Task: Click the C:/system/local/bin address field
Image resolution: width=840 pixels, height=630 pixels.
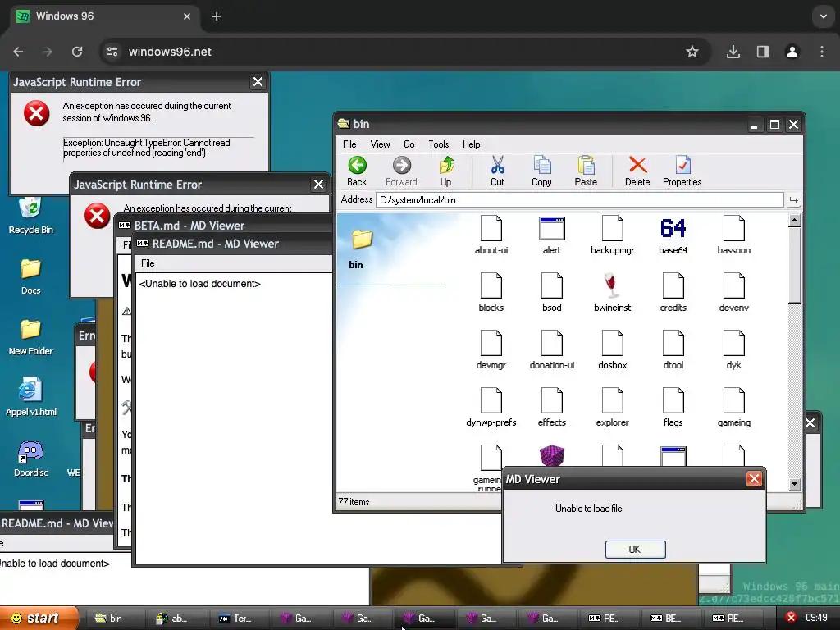Action: [x=580, y=200]
